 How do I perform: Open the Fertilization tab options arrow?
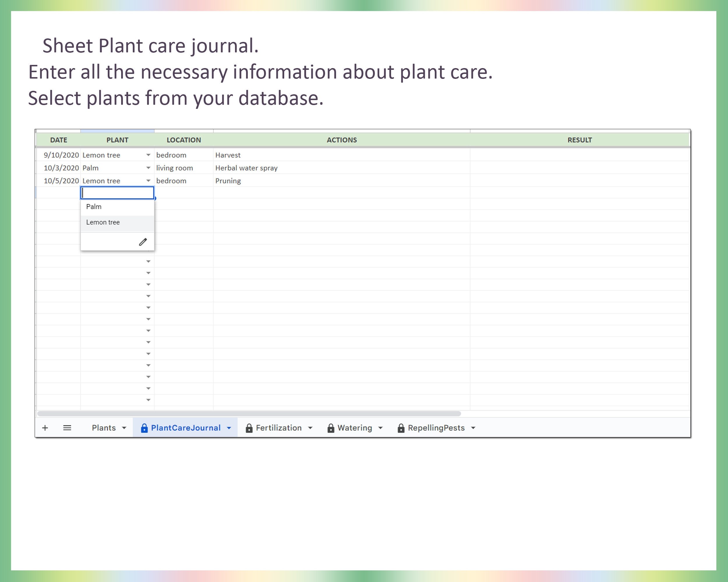coord(310,427)
